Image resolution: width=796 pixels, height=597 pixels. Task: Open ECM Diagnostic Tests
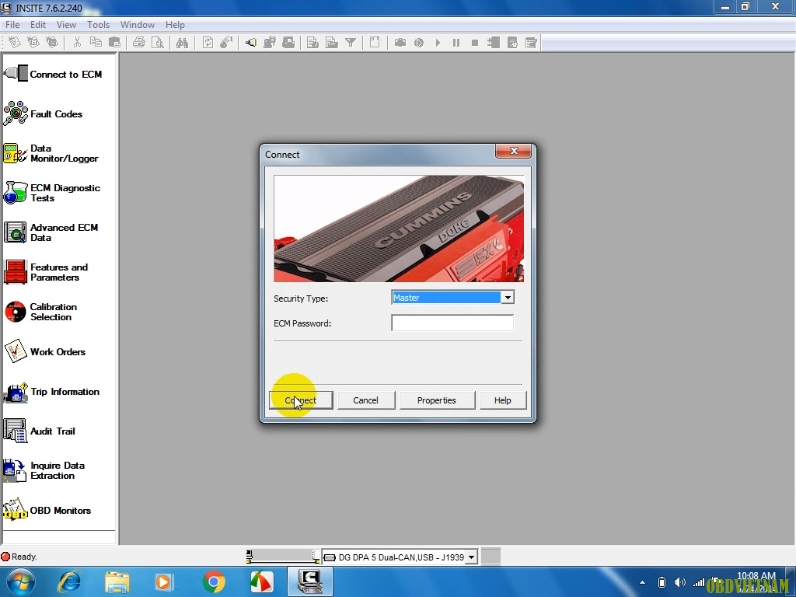click(52, 193)
